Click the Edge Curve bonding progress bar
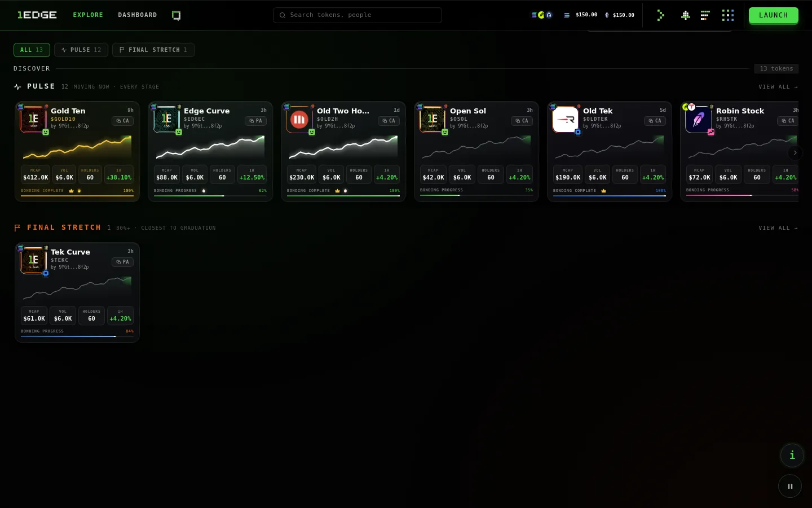Screen dimensions: 812x508 coord(210,196)
